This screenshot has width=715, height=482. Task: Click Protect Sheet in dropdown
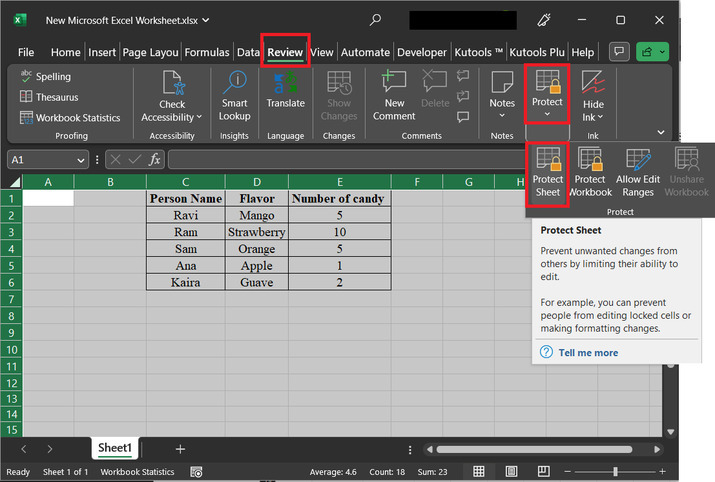(547, 172)
